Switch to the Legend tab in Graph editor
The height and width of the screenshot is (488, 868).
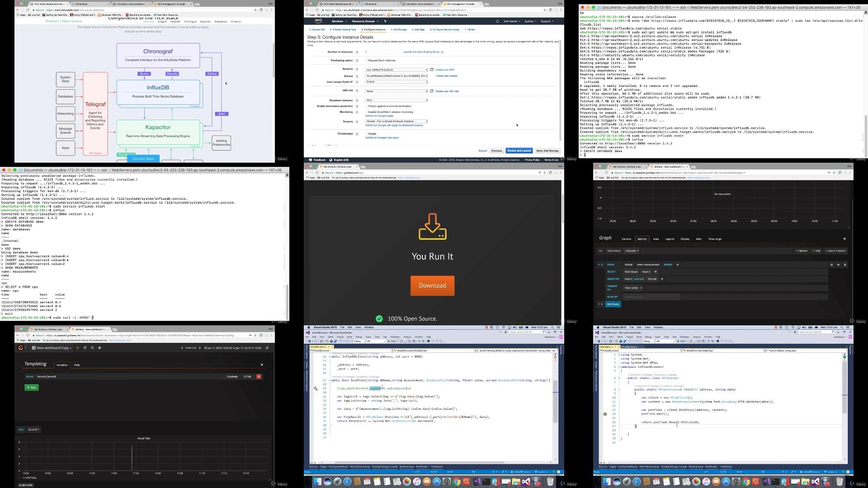pyautogui.click(x=670, y=238)
